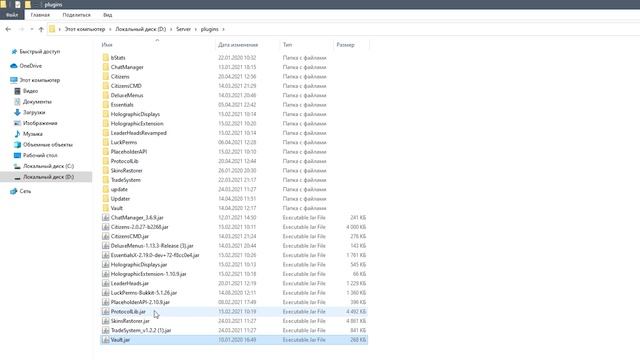Screen dimensions: 640x360
Task: Click the bStats folder icon
Action: pos(106,58)
